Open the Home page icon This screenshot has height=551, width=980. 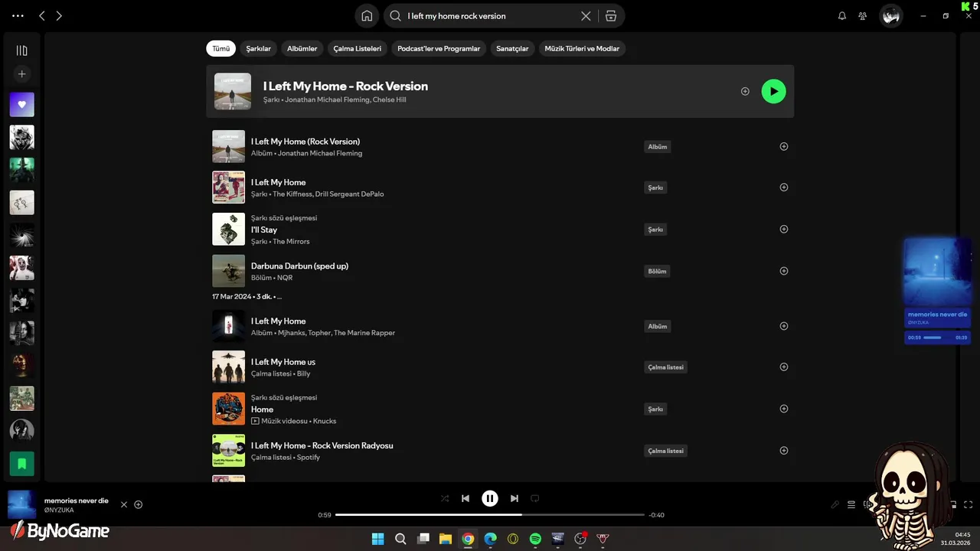pos(367,15)
